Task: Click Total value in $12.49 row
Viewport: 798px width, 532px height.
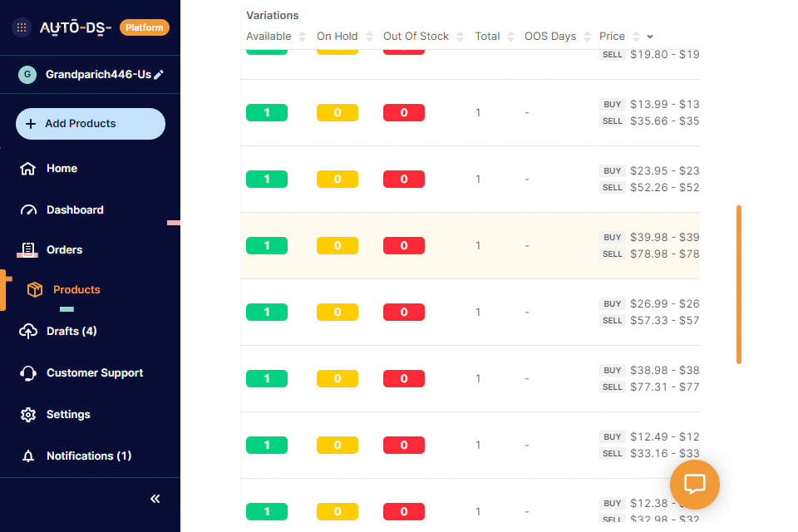Action: point(478,446)
